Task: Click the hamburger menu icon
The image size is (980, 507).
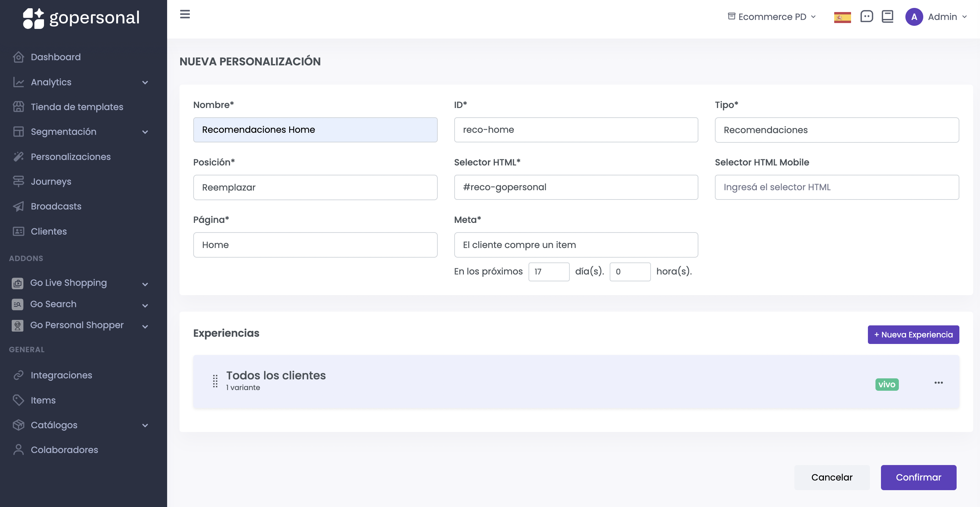Action: point(185,14)
